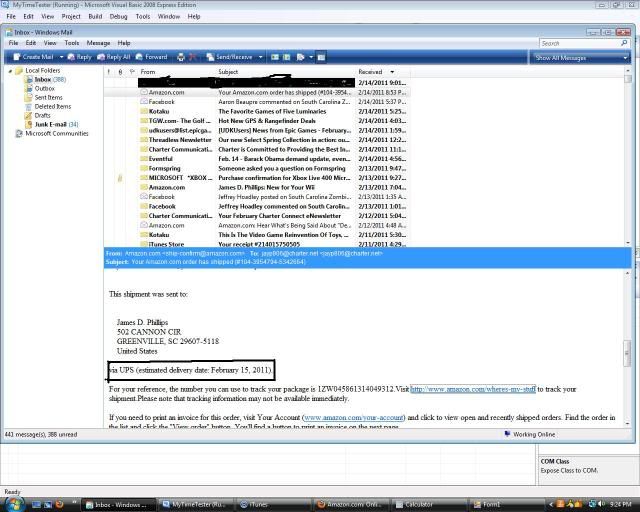640x512 pixels.
Task: Select the Deleted Items folder
Action: 48,107
